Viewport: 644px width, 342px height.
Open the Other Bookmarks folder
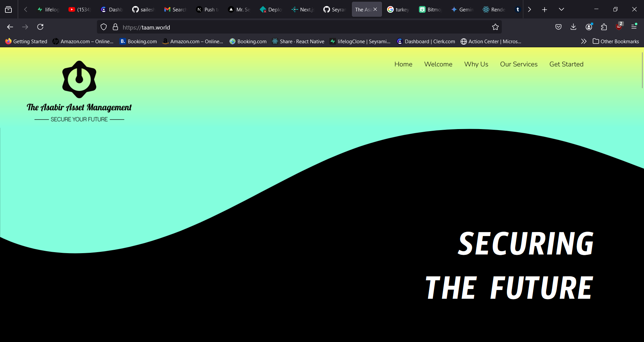click(616, 41)
